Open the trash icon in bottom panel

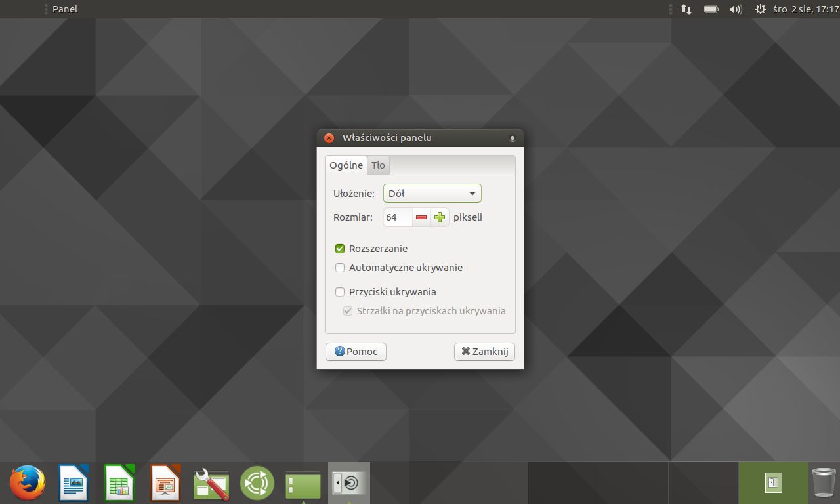tap(824, 483)
